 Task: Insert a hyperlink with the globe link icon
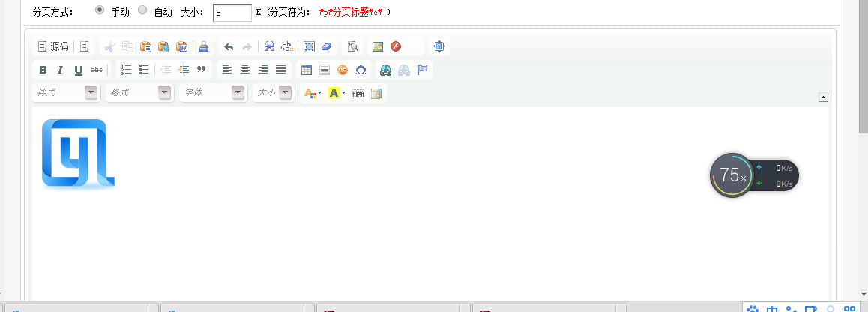(386, 70)
